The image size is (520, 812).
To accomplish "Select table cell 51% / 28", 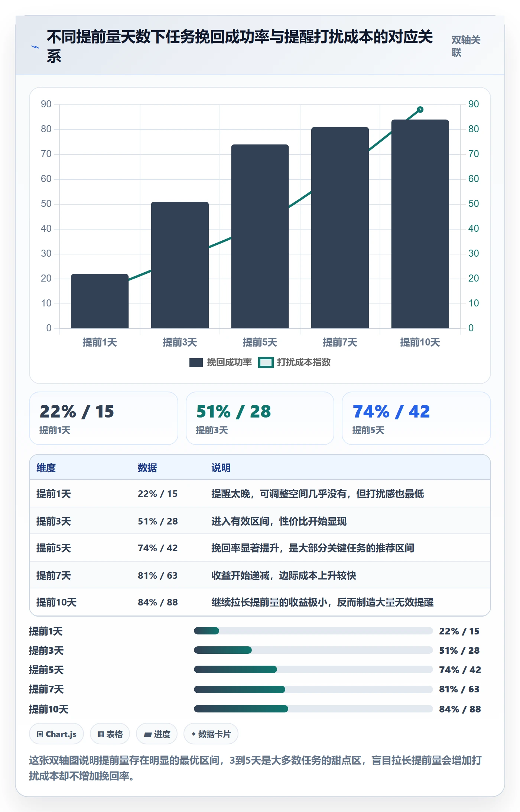I will coord(158,521).
